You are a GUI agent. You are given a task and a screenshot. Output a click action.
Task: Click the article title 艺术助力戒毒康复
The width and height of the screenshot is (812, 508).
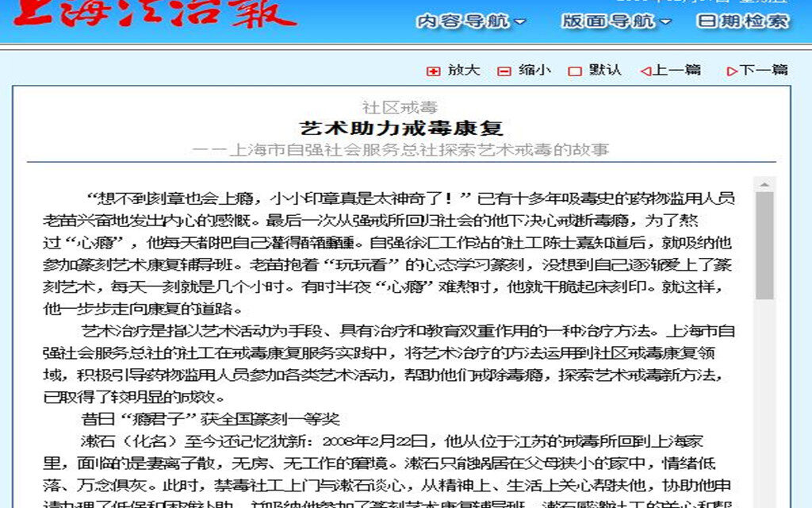401,129
